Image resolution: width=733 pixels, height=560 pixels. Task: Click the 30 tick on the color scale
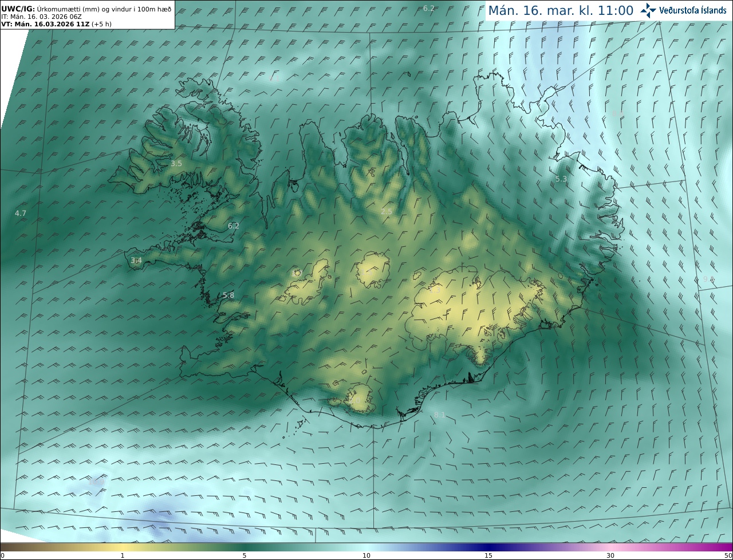click(x=610, y=555)
